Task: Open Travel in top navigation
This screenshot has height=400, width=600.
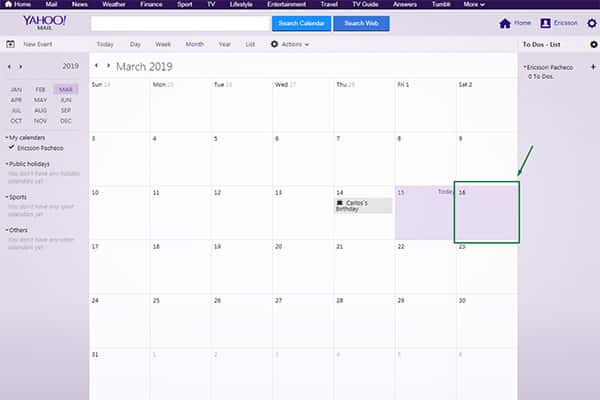Action: [x=329, y=4]
